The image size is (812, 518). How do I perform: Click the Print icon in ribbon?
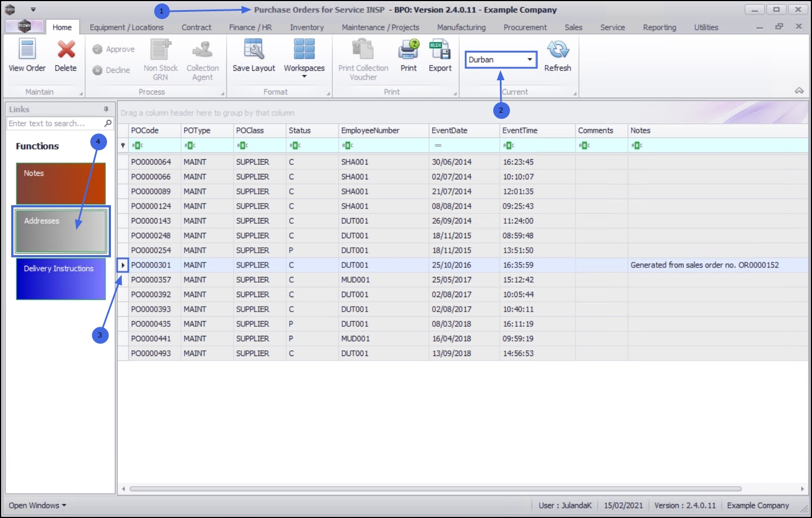coord(409,50)
